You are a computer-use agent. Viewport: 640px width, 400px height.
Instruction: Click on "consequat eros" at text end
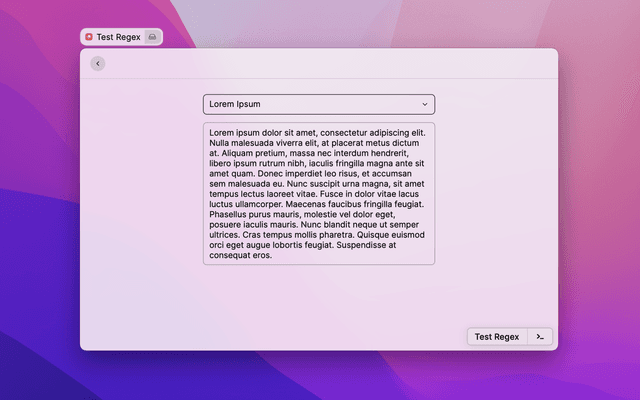[x=241, y=255]
